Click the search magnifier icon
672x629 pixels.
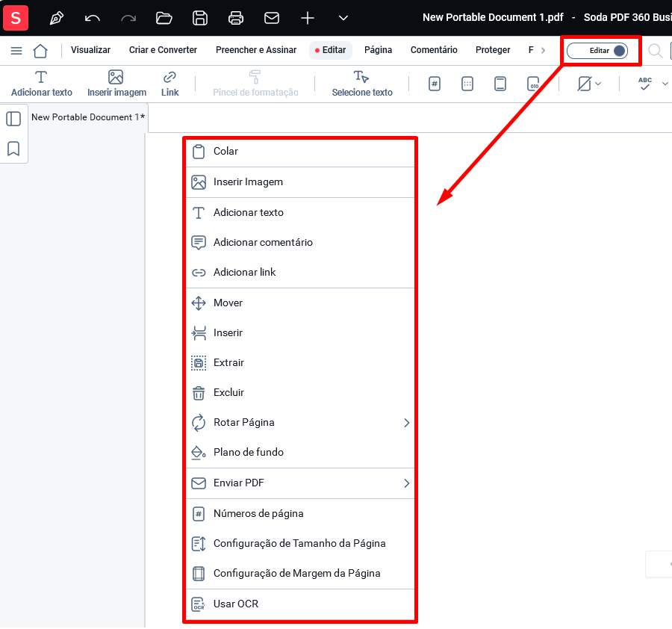click(655, 51)
